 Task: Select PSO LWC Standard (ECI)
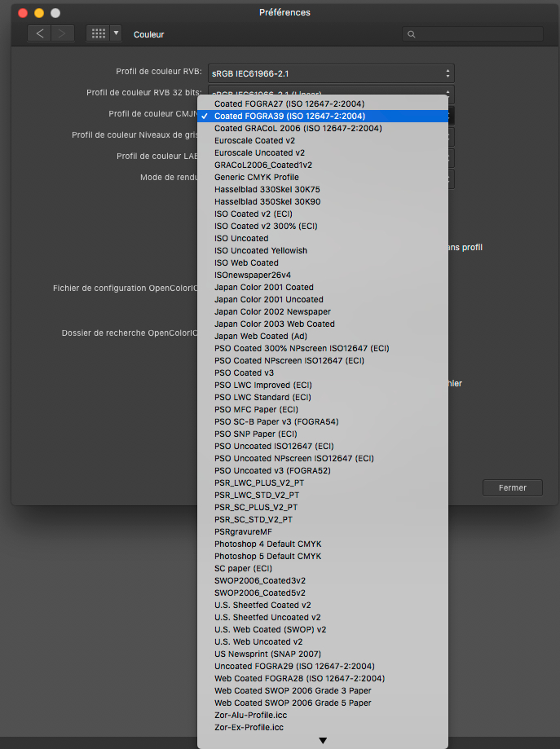(323, 398)
